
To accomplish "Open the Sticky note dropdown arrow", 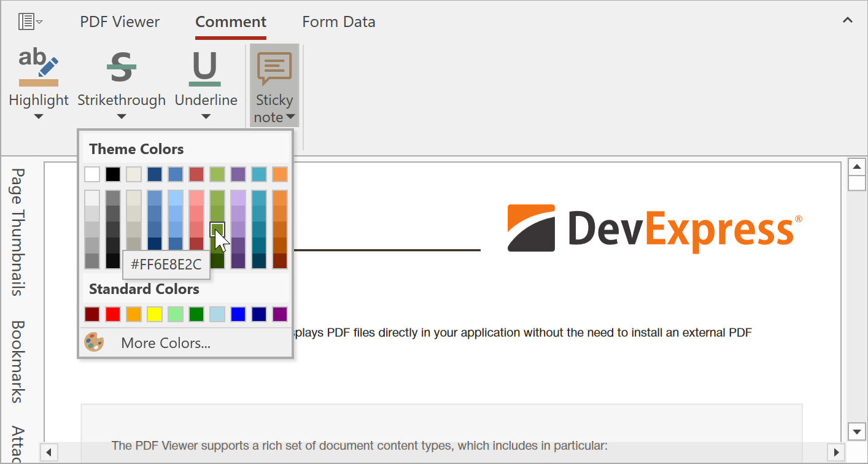I will [291, 117].
